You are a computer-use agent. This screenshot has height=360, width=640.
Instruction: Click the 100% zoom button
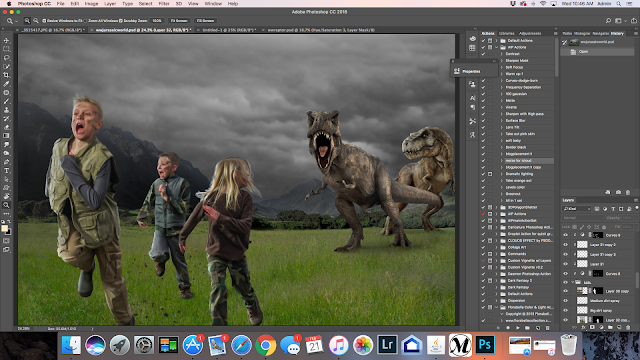pyautogui.click(x=157, y=20)
